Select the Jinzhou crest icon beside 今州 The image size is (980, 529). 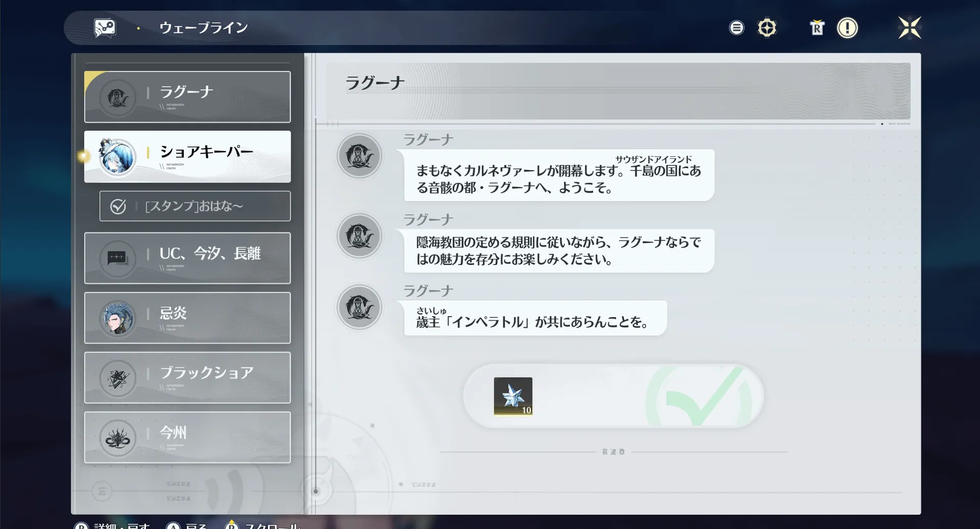(118, 438)
